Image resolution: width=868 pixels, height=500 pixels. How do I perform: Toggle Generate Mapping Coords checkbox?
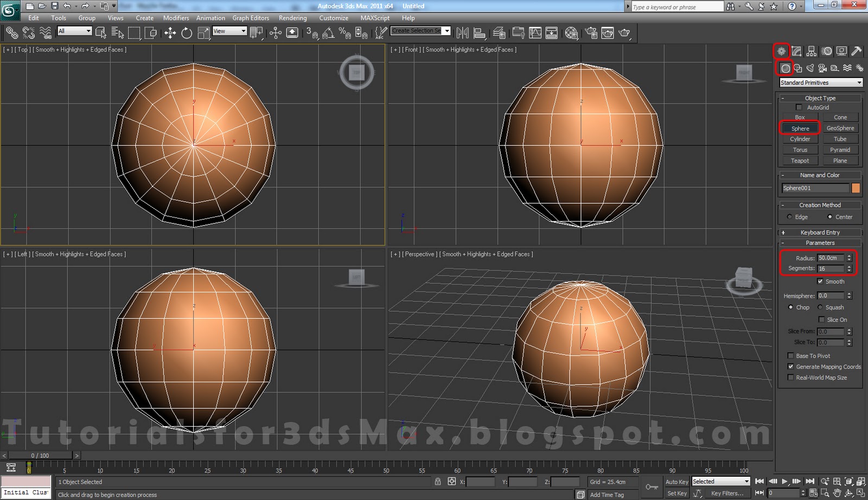point(790,367)
